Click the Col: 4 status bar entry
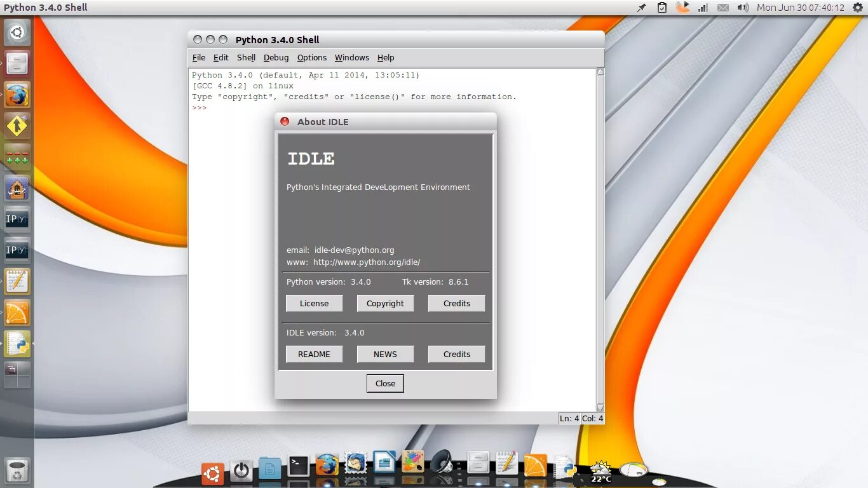Screen dimensions: 868x488 click(592, 418)
